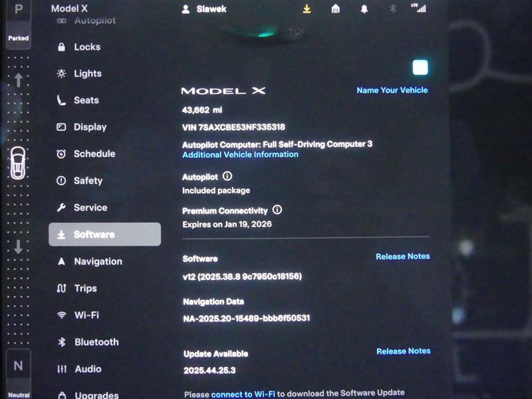Go to Navigation settings
The width and height of the screenshot is (532, 399).
pyautogui.click(x=97, y=261)
